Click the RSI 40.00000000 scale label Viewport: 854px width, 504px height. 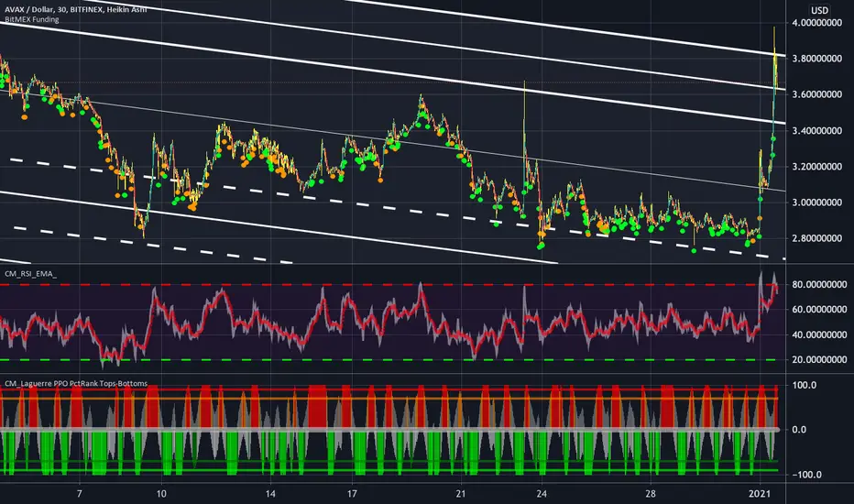point(819,335)
